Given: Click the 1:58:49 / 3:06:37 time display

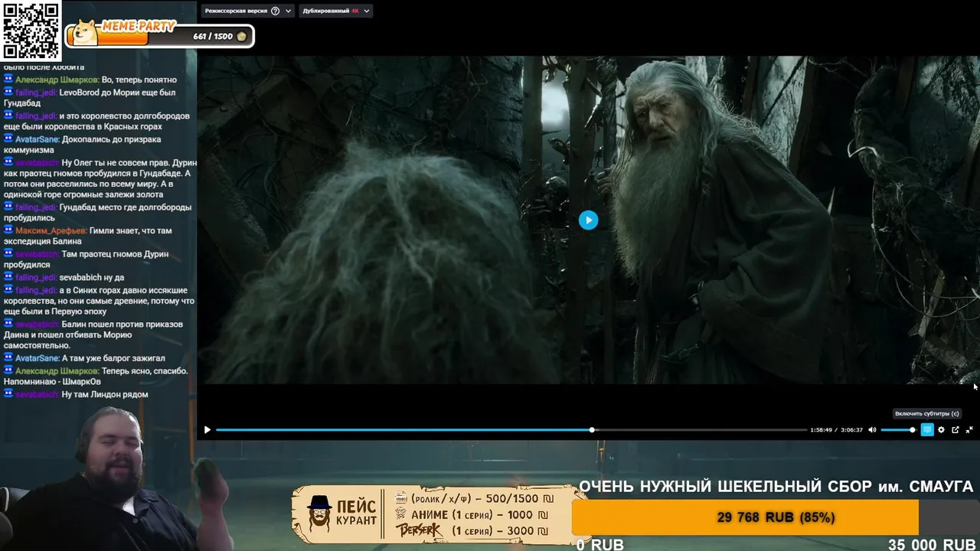Looking at the screenshot, I should pos(837,430).
